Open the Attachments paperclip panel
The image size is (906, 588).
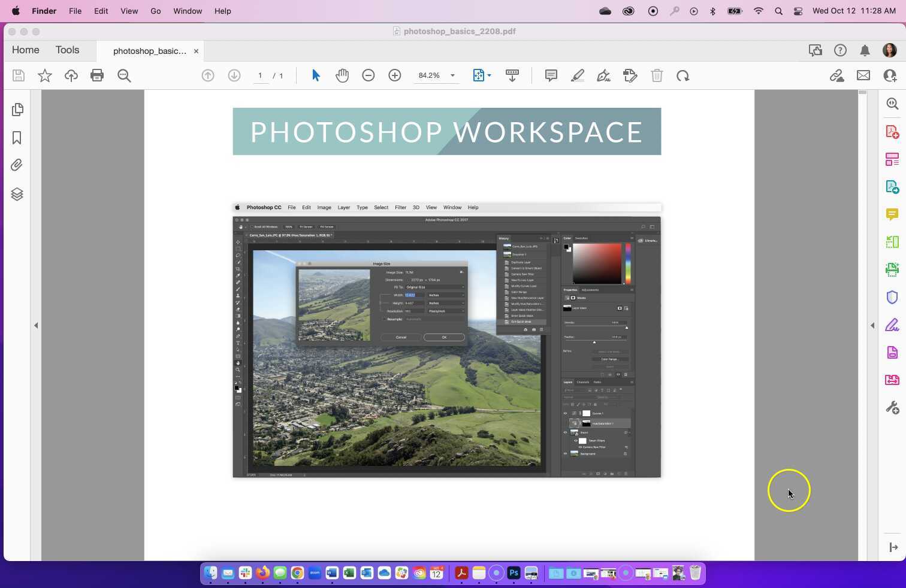[17, 165]
